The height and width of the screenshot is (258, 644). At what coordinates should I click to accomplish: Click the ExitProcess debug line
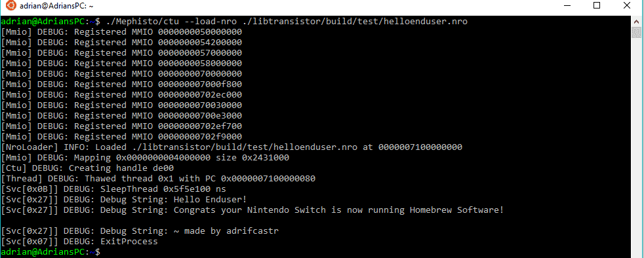(x=79, y=242)
